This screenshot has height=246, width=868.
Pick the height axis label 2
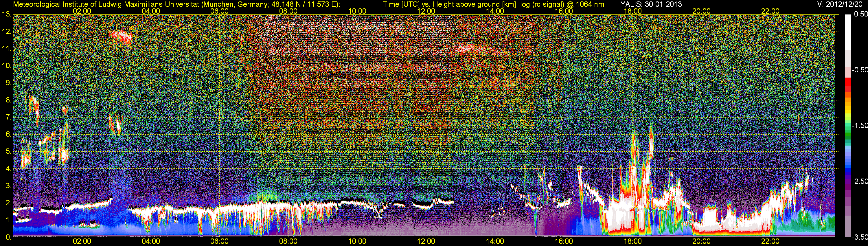8,203
